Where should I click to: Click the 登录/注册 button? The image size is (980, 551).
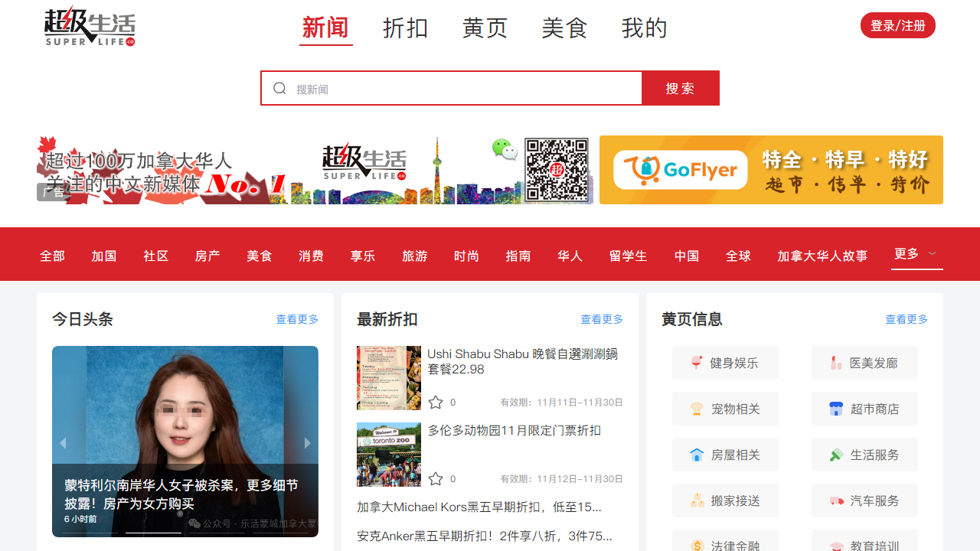click(x=897, y=25)
